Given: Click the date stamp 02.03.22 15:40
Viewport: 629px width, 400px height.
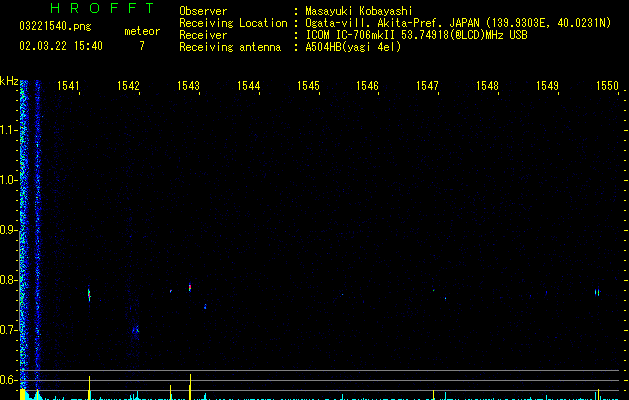Looking at the screenshot, I should pos(61,46).
